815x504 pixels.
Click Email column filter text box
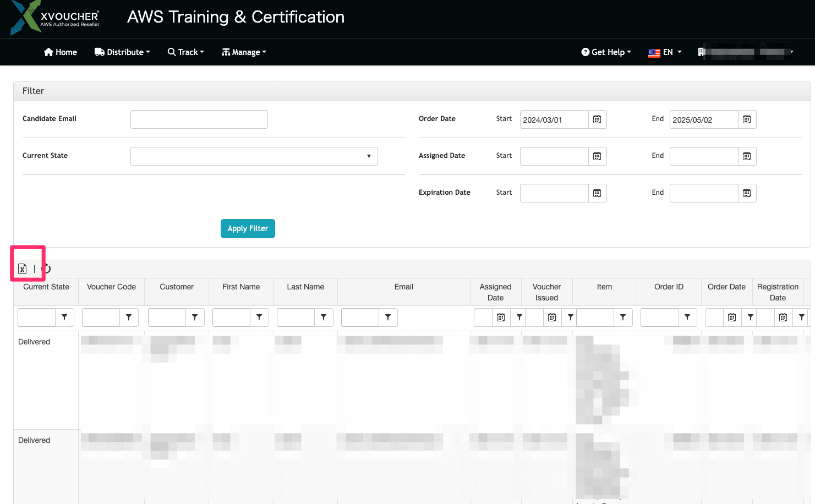pos(360,317)
